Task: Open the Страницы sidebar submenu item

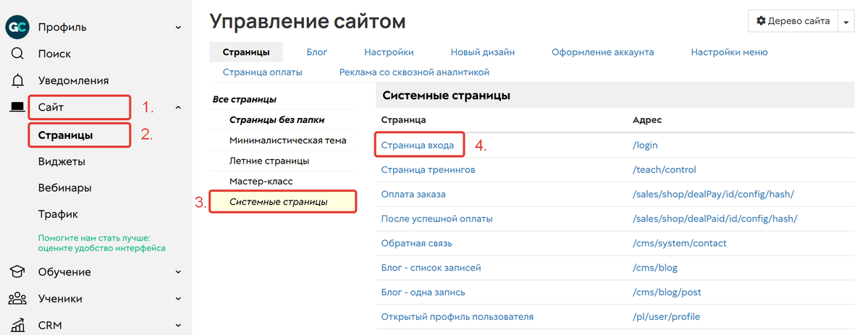Action: [65, 135]
